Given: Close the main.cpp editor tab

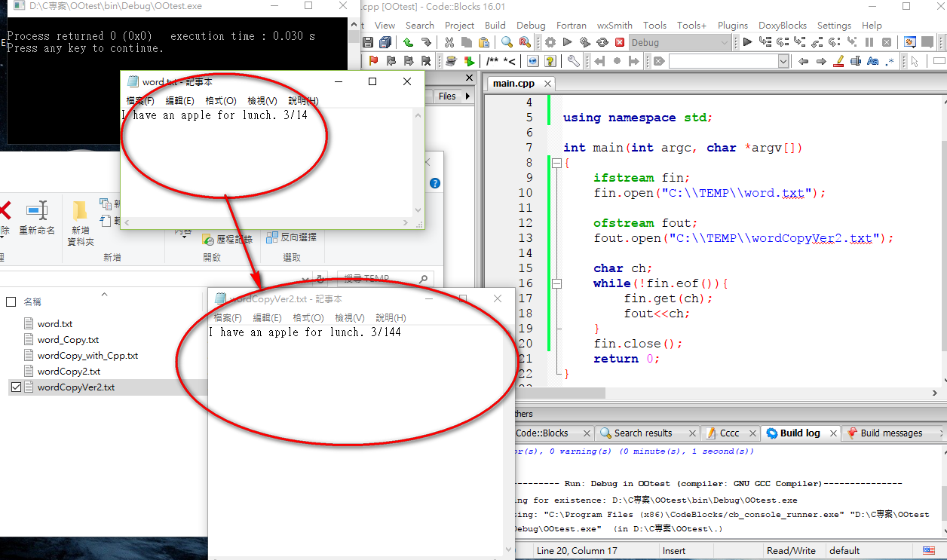Looking at the screenshot, I should point(548,84).
